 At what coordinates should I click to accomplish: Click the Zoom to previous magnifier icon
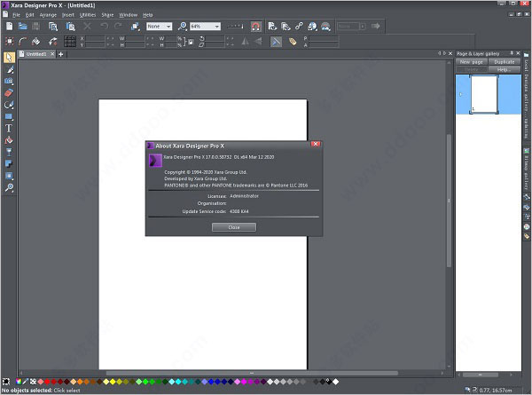coord(182,26)
